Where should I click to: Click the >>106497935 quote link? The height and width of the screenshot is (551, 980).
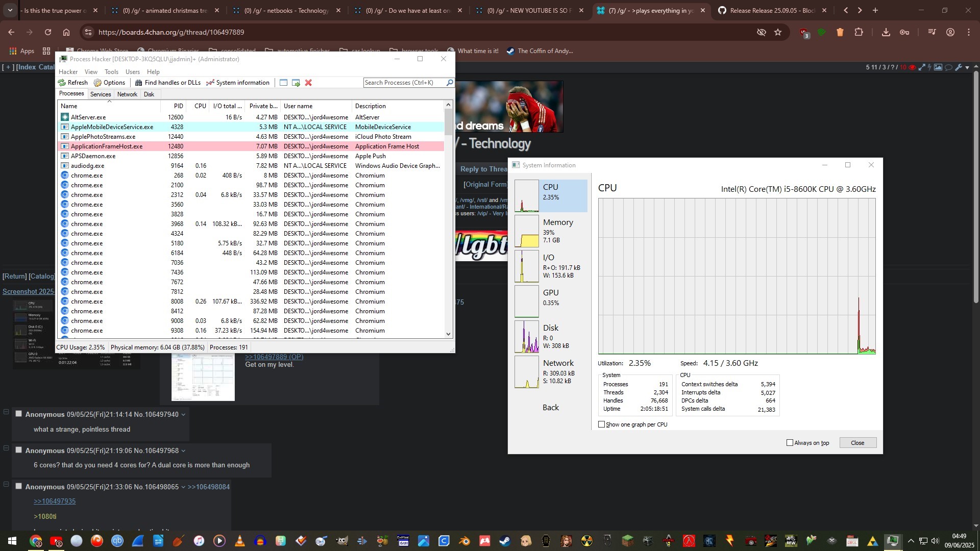55,502
